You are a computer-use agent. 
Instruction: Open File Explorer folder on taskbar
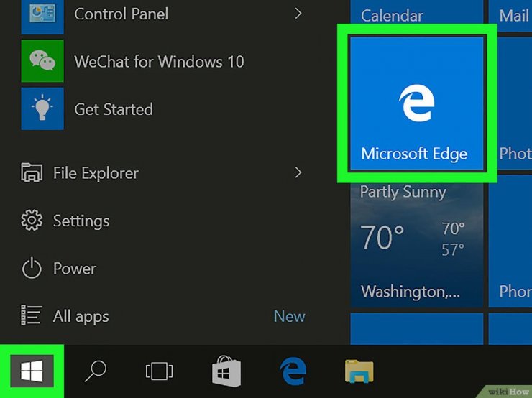[359, 371]
